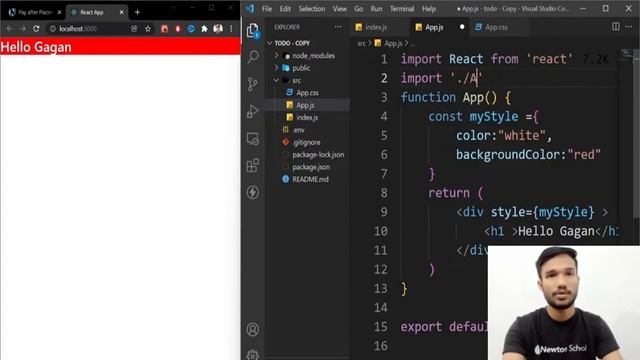640x360 pixels.
Task: Open the Help menu
Action: point(429,9)
